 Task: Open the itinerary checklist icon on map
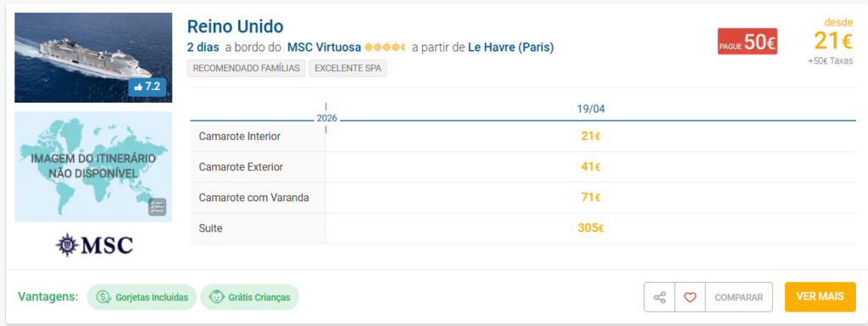[x=157, y=207]
